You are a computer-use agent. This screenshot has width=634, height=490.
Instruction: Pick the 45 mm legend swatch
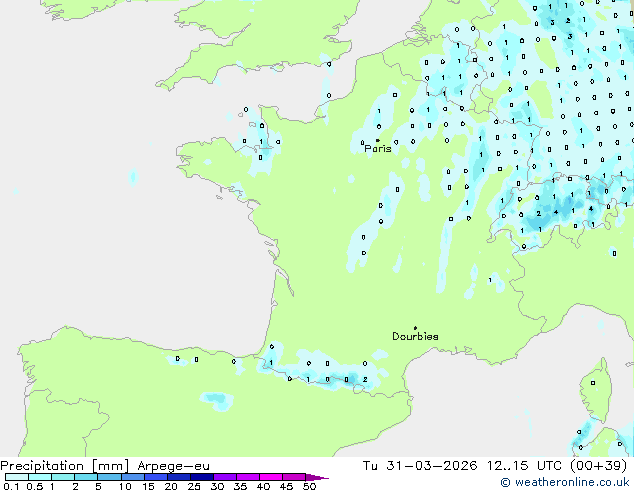(x=294, y=477)
